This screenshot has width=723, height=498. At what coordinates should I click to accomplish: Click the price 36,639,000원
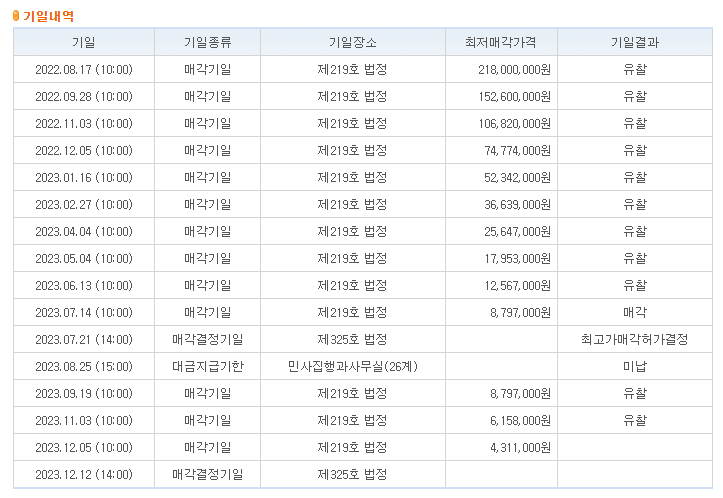[x=517, y=204]
